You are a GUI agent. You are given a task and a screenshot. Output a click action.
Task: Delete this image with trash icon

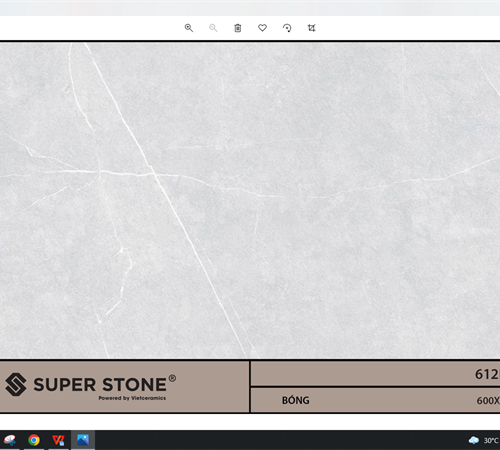pos(238,28)
